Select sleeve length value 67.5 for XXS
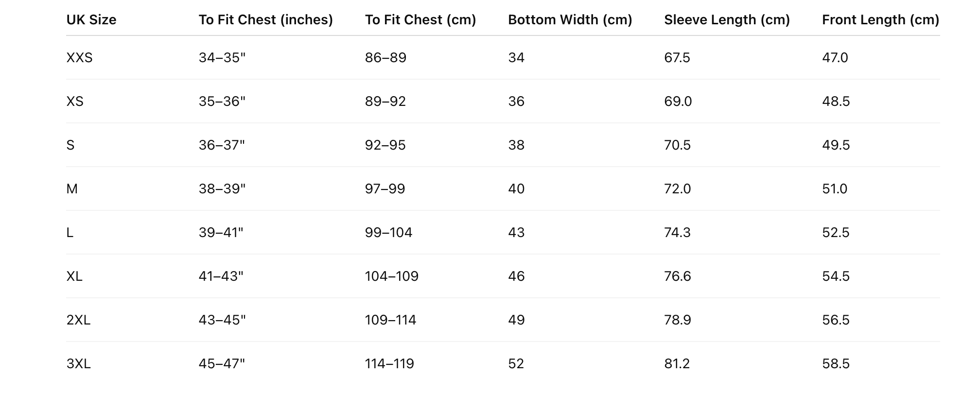 677,58
